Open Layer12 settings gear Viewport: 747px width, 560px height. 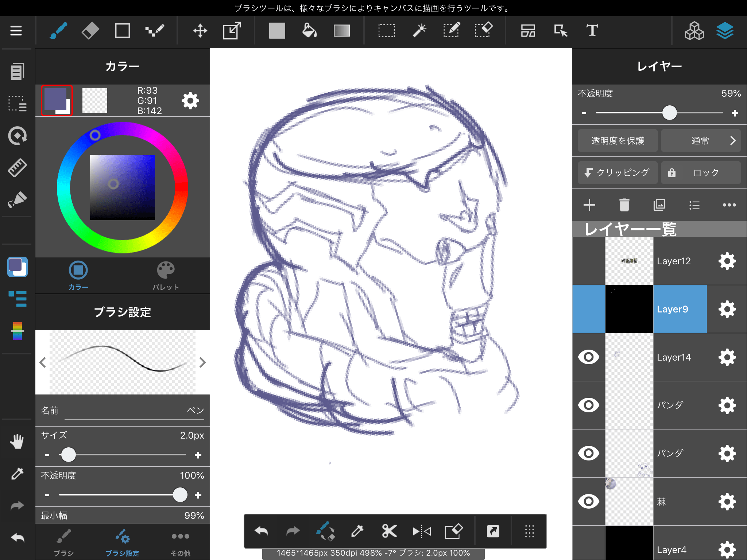[727, 261]
